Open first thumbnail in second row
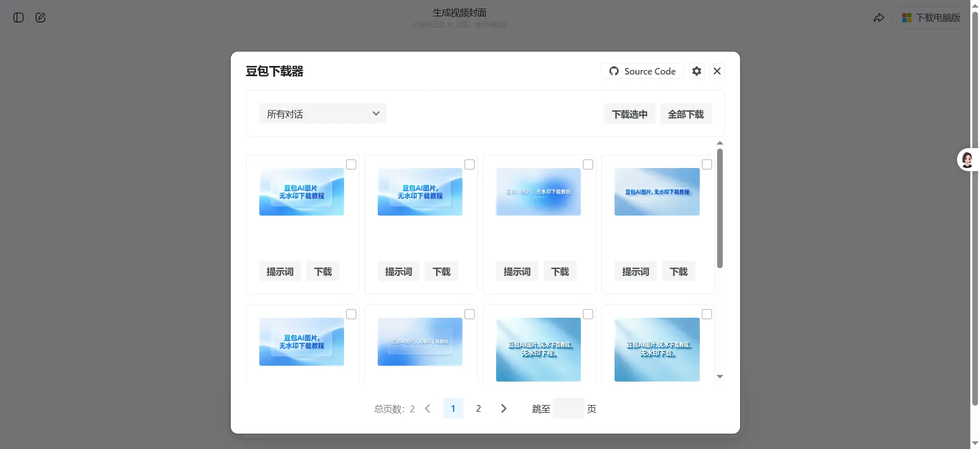Image resolution: width=980 pixels, height=449 pixels. (x=302, y=342)
